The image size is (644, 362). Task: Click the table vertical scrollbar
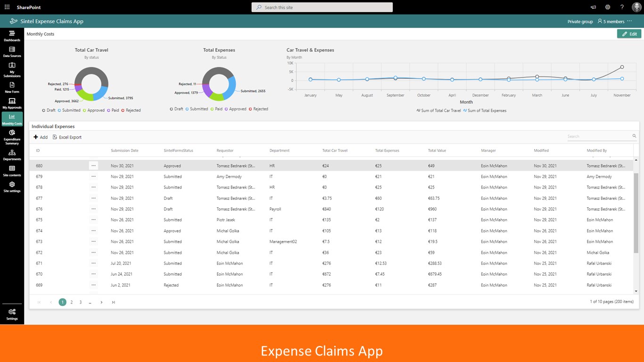(x=636, y=213)
